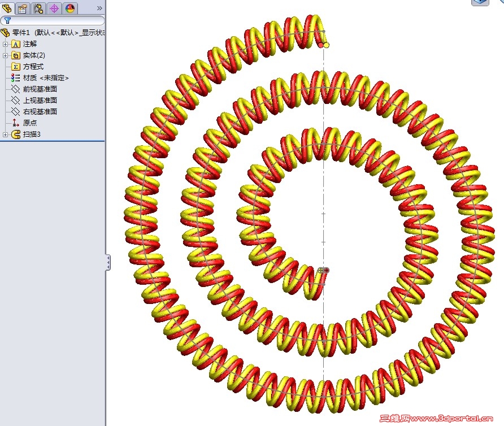Switch to the PropertyManager tab
The image size is (504, 426).
[23, 8]
